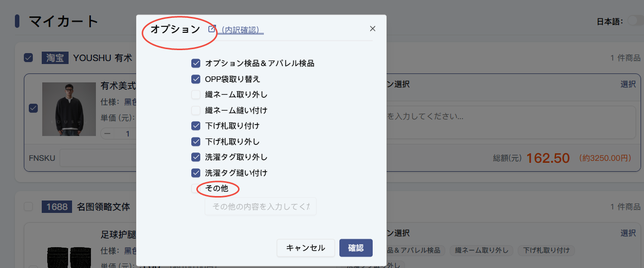Check 織ネーム縫い付け checkbox
This screenshot has height=268, width=644.
[196, 110]
